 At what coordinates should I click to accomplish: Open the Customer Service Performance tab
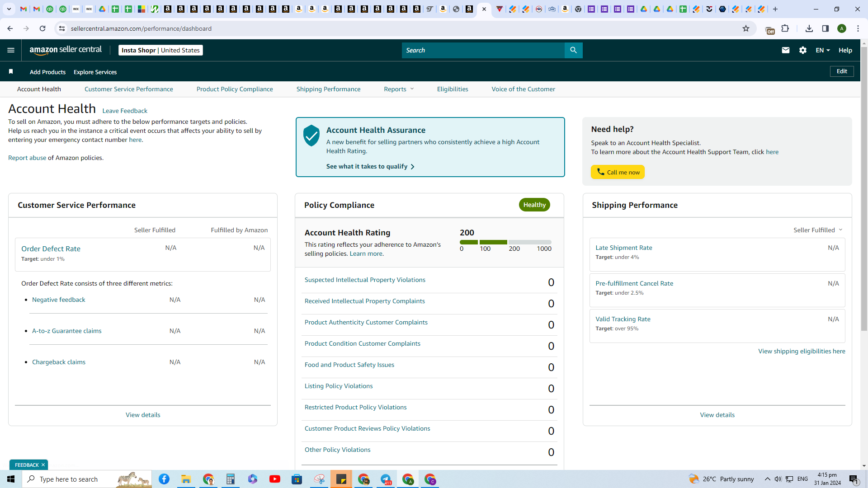pos(129,89)
